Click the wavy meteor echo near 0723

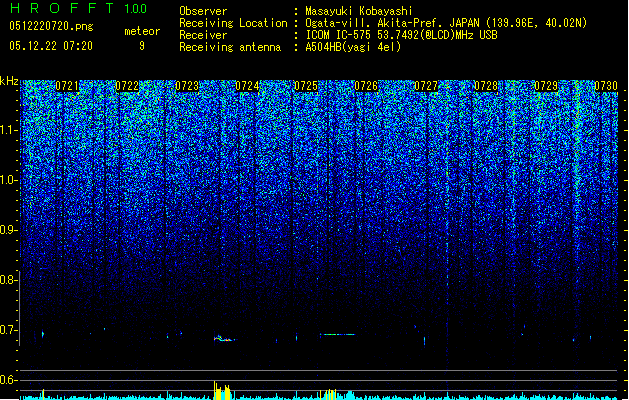224,339
